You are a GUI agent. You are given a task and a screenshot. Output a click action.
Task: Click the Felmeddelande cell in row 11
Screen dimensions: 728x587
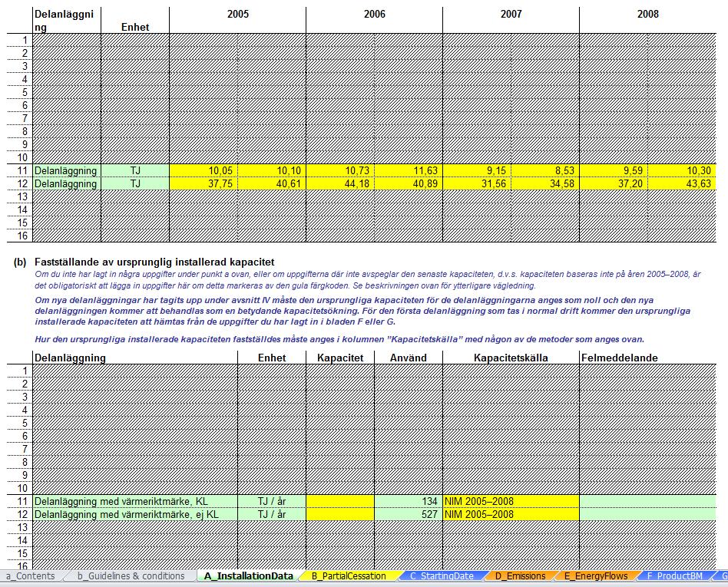[647, 501]
